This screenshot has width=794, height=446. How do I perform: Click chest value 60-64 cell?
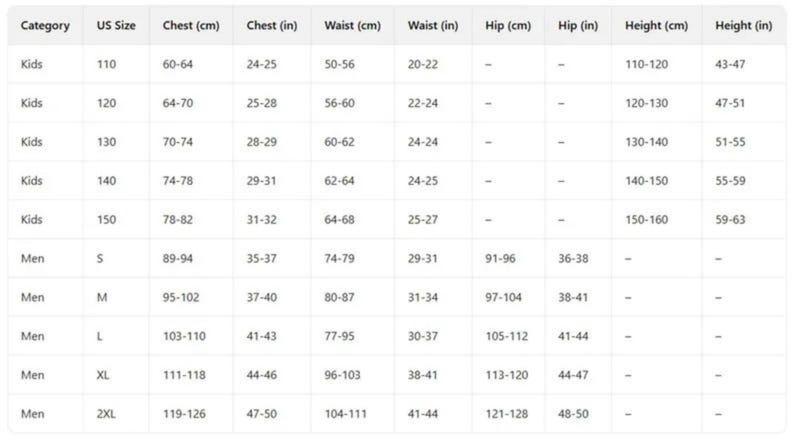pyautogui.click(x=177, y=64)
